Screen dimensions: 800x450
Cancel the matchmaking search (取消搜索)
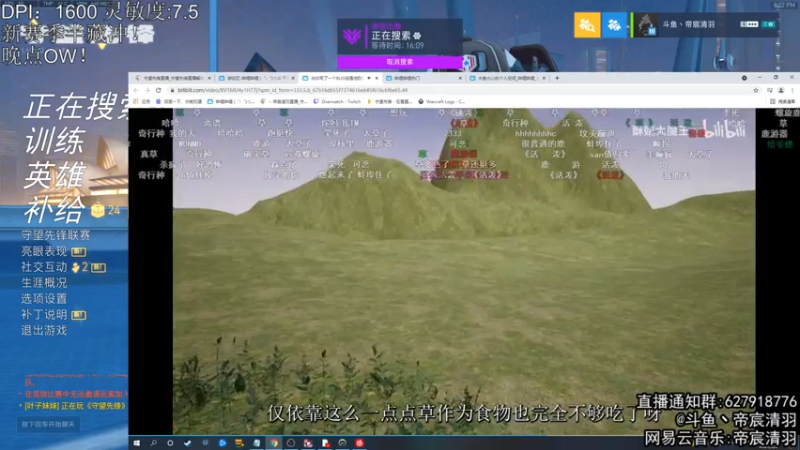coord(399,62)
